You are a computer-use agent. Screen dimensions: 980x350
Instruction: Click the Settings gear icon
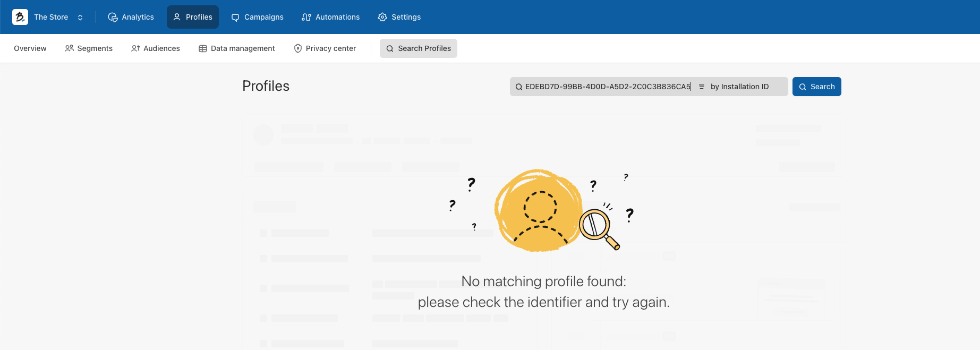(382, 17)
